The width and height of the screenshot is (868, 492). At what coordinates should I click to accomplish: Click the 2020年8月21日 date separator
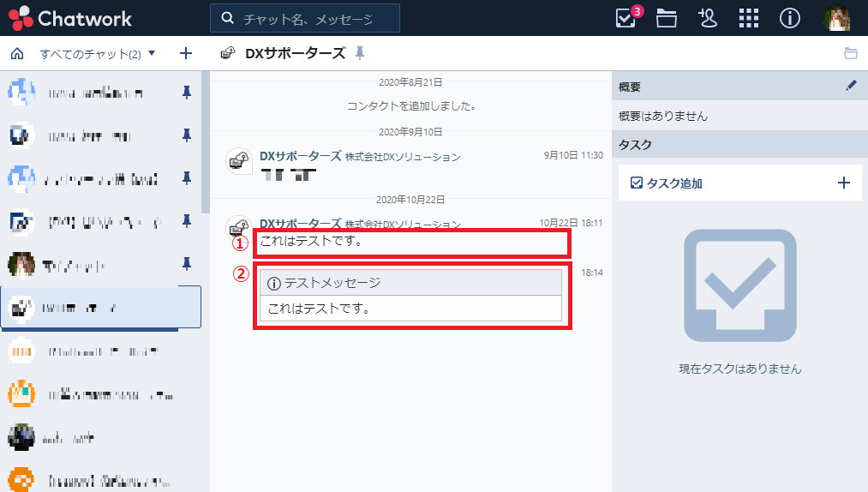pyautogui.click(x=410, y=82)
